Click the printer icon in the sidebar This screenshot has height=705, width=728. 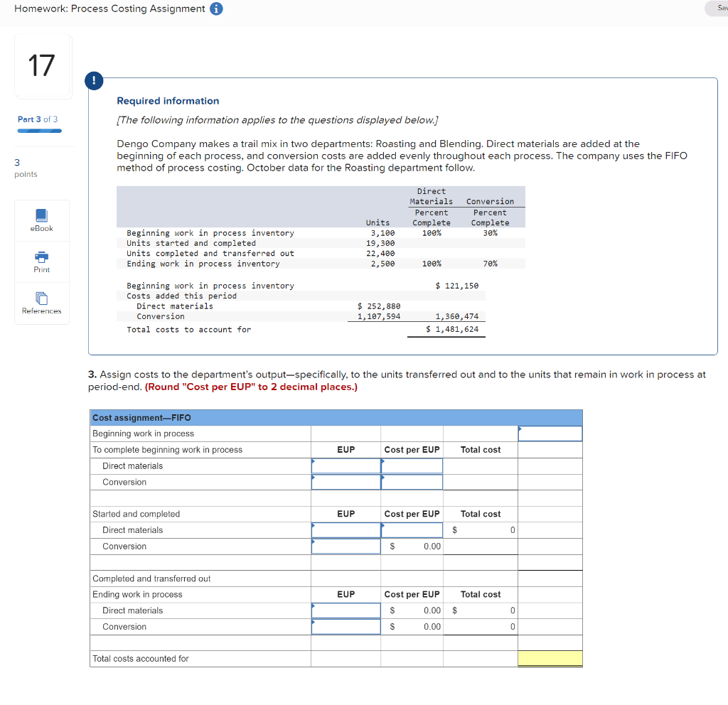(x=41, y=257)
